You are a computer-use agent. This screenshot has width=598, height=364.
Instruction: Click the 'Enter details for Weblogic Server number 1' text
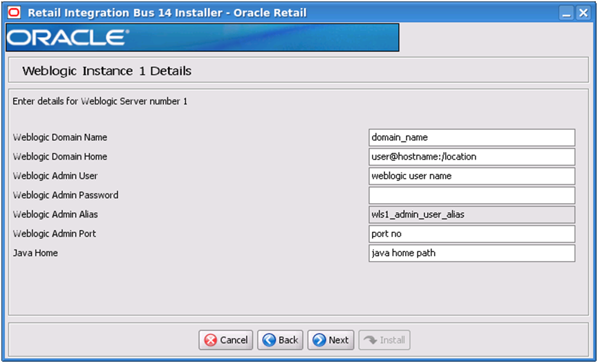(100, 102)
